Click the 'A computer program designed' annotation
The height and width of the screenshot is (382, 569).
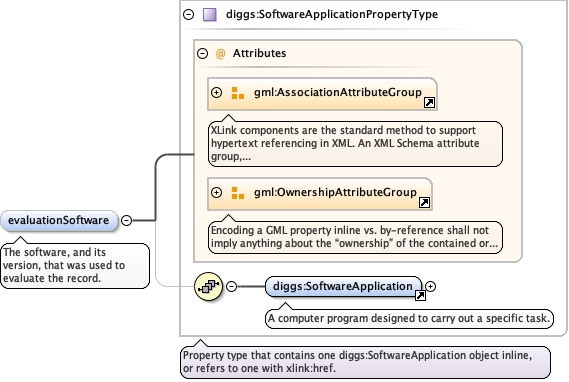(409, 319)
